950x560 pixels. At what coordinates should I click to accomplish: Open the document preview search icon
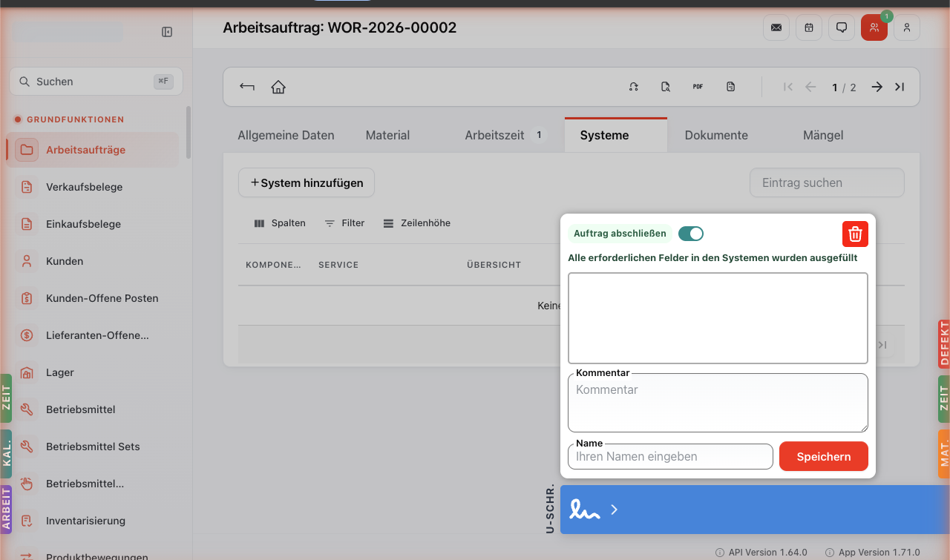[x=666, y=87]
